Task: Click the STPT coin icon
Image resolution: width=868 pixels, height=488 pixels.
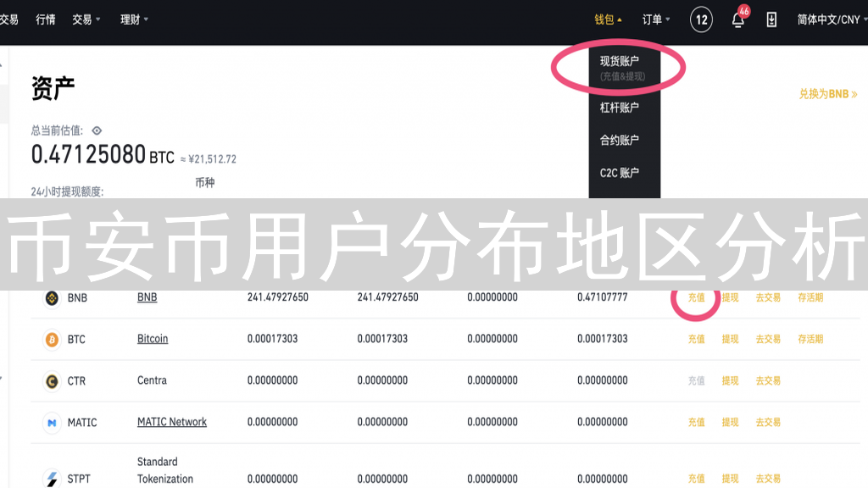Action: click(x=52, y=479)
